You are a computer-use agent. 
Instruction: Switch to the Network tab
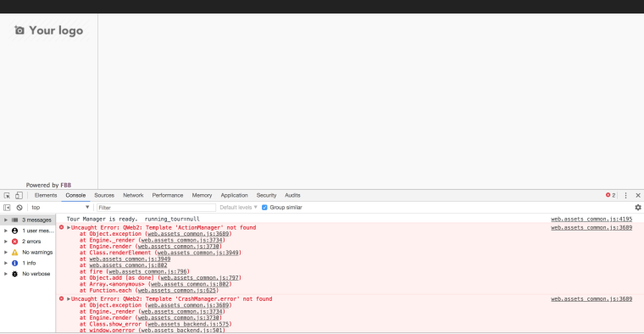[133, 196]
